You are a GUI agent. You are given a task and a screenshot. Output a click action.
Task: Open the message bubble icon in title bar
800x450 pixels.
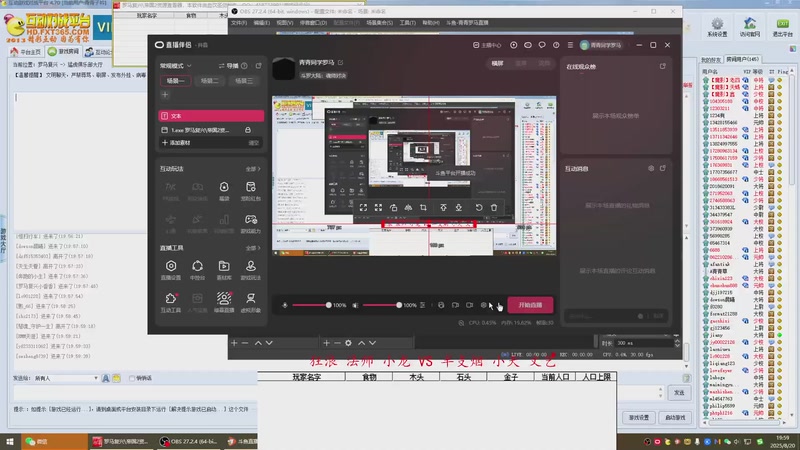click(x=542, y=45)
